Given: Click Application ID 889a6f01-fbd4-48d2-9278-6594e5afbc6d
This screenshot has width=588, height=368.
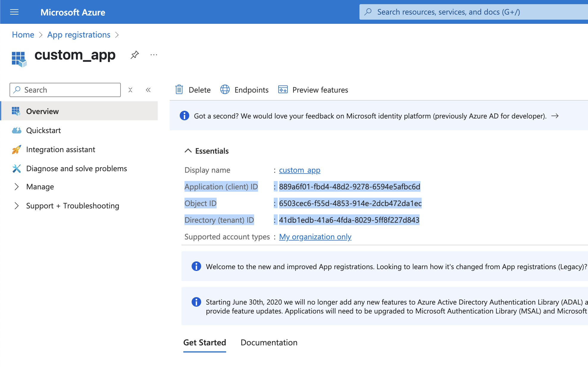Looking at the screenshot, I should coord(350,187).
